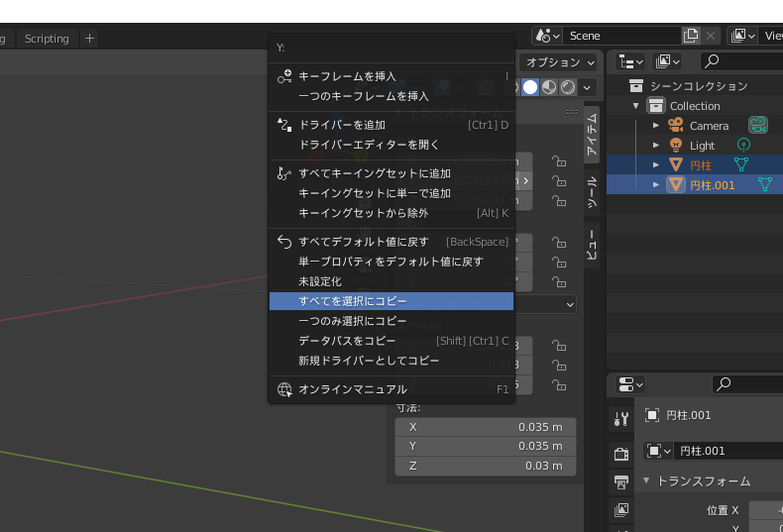Open オプション dropdown in viewport header
The image size is (783, 532).
[x=559, y=62]
